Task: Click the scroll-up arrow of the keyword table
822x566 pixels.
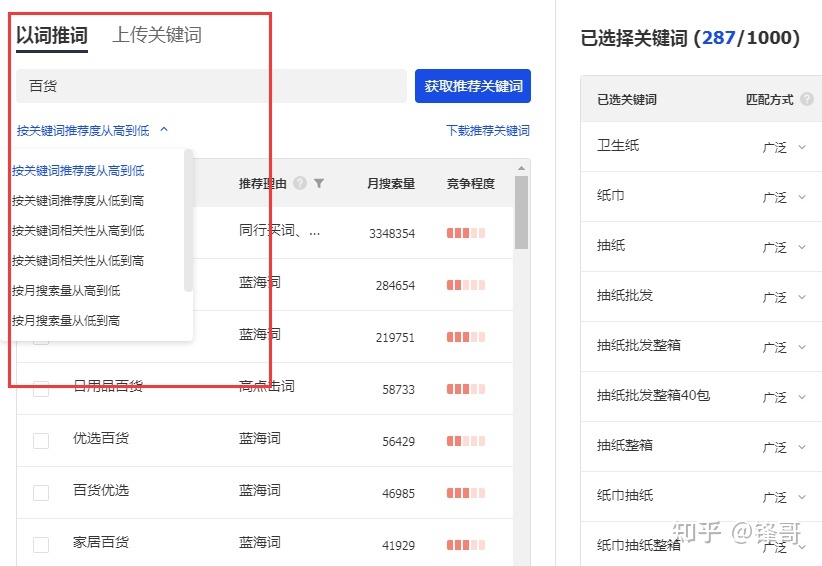Action: tap(521, 168)
